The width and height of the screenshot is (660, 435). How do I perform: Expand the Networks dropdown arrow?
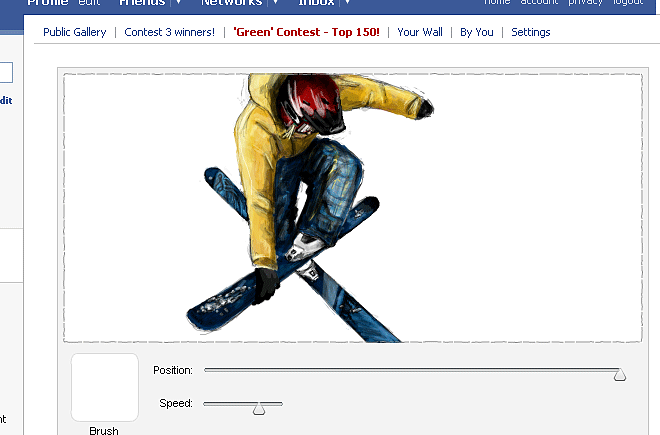coord(276,3)
